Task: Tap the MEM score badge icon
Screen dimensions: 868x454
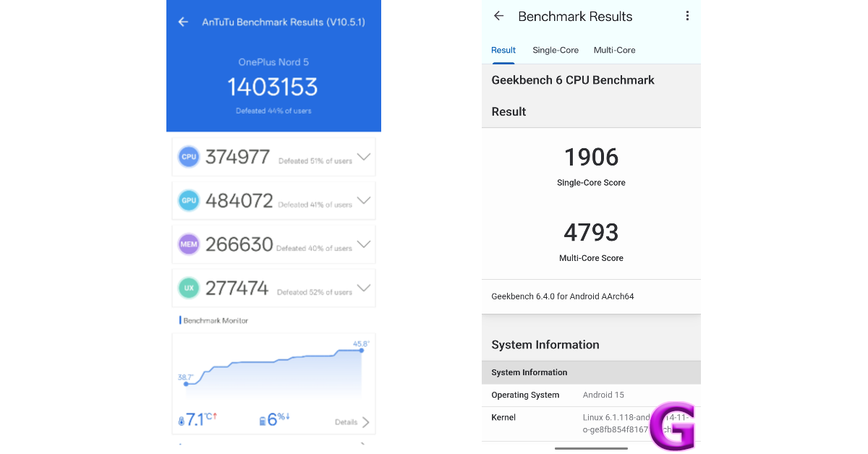Action: point(189,244)
